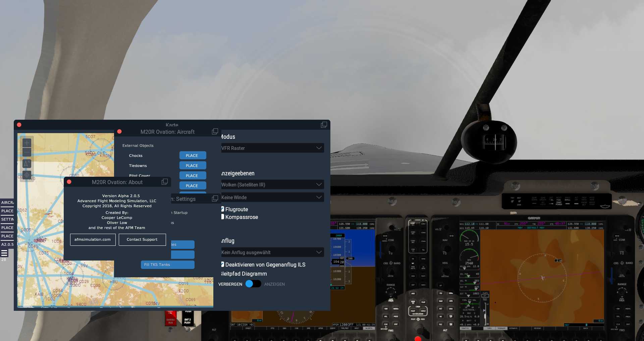Select the AIRCRAFT item in left sidebar
644x341 pixels.
click(x=7, y=203)
